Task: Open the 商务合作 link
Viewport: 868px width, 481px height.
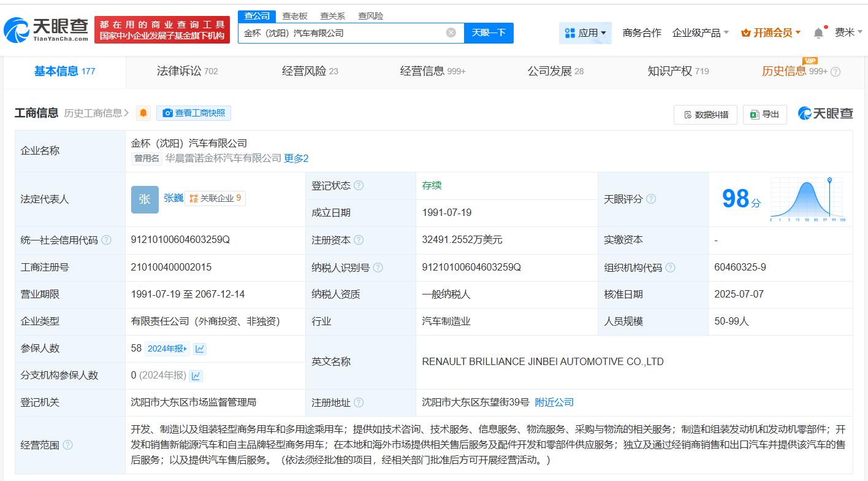Action: coord(642,33)
